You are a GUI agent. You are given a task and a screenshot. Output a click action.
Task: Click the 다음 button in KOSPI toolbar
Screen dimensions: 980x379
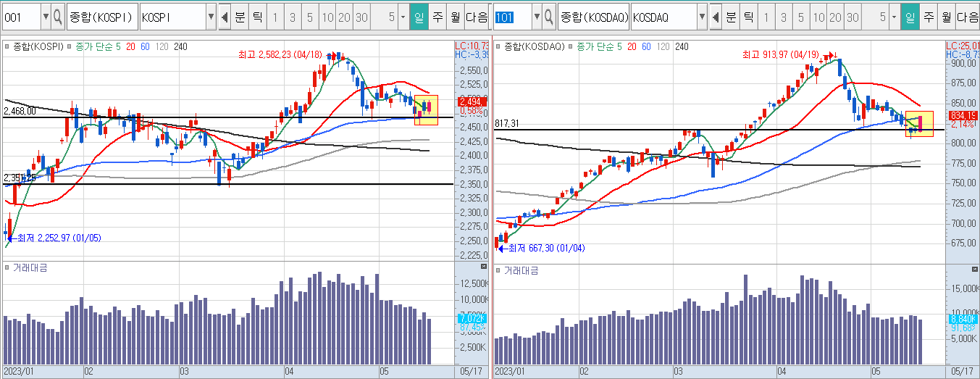477,16
